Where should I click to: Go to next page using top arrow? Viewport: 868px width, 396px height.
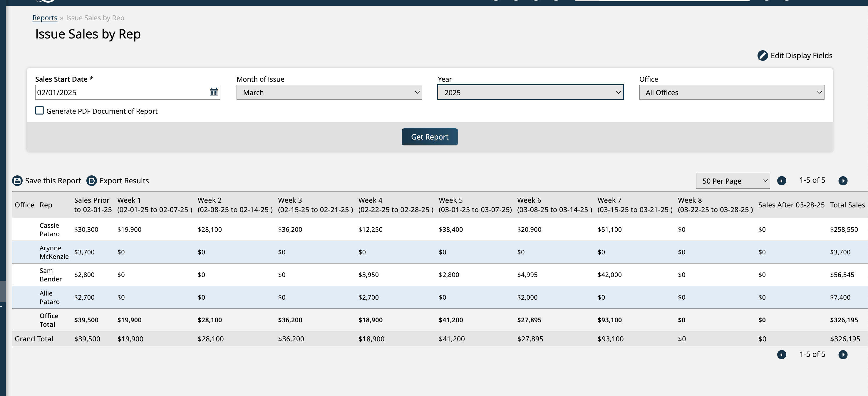843,181
